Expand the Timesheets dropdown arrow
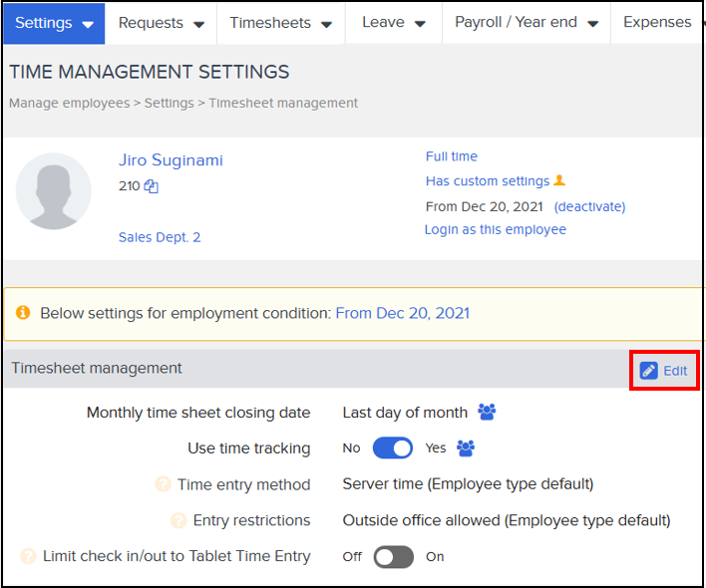The height and width of the screenshot is (588, 706). 327,24
